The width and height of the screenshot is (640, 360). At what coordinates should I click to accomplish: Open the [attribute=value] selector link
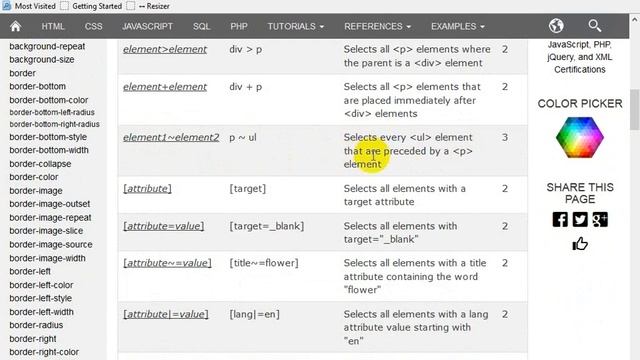pos(164,226)
